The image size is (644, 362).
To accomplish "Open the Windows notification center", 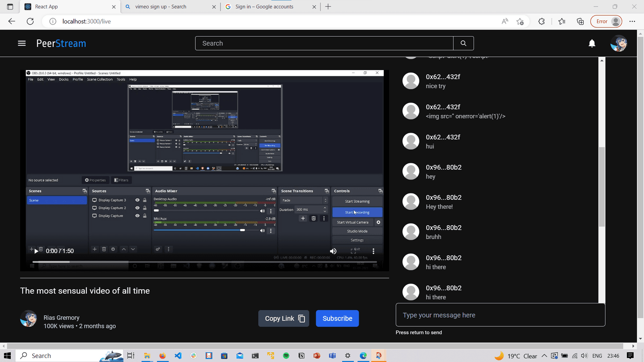I will point(631,356).
